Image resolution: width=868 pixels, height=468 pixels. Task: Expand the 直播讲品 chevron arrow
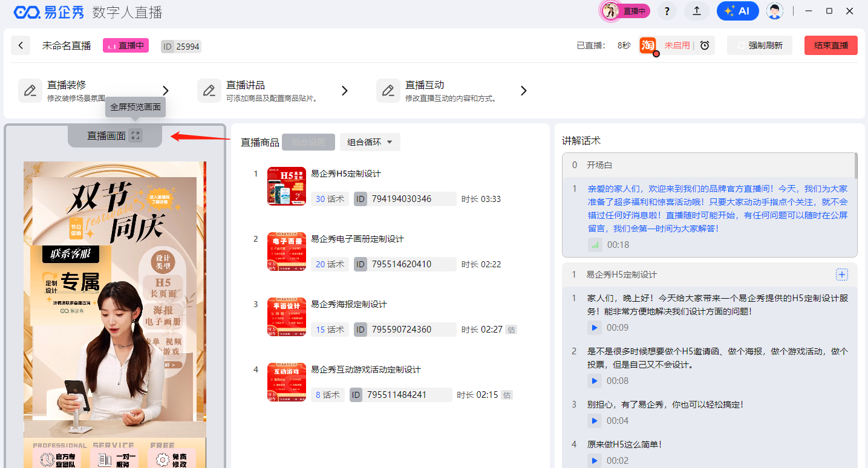point(345,91)
